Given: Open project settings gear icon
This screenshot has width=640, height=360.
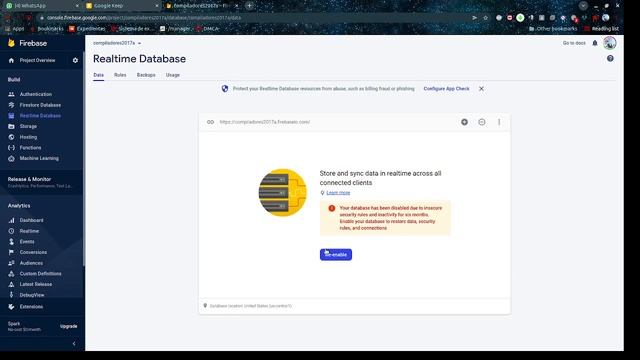Looking at the screenshot, I should (75, 60).
